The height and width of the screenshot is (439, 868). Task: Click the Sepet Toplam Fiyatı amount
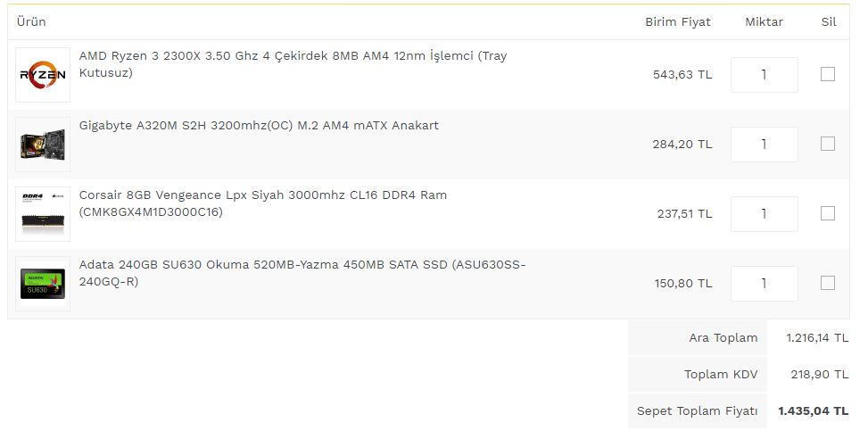pyautogui.click(x=813, y=411)
